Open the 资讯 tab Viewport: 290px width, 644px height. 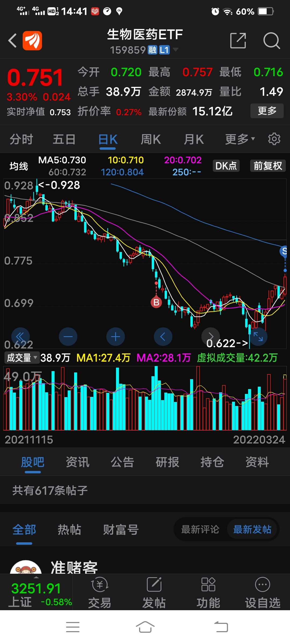[78, 462]
